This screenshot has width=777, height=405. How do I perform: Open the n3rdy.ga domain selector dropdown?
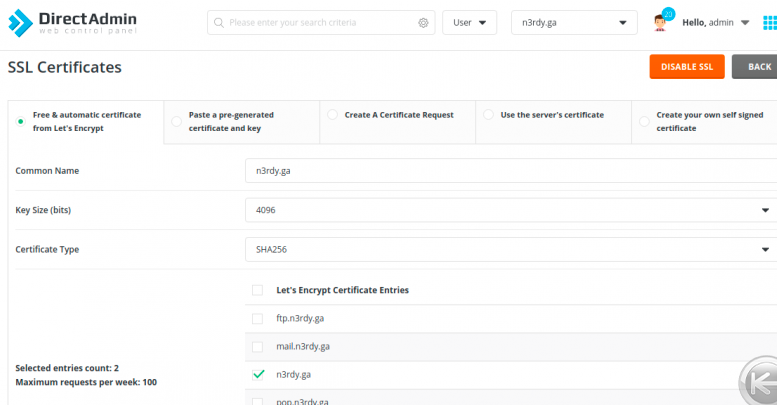[x=574, y=23]
